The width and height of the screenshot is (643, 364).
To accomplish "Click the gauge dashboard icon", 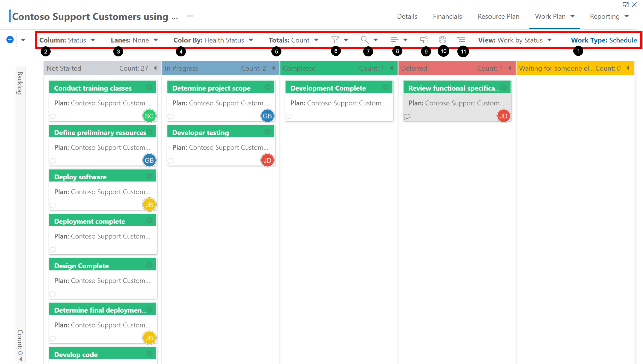I will point(442,40).
